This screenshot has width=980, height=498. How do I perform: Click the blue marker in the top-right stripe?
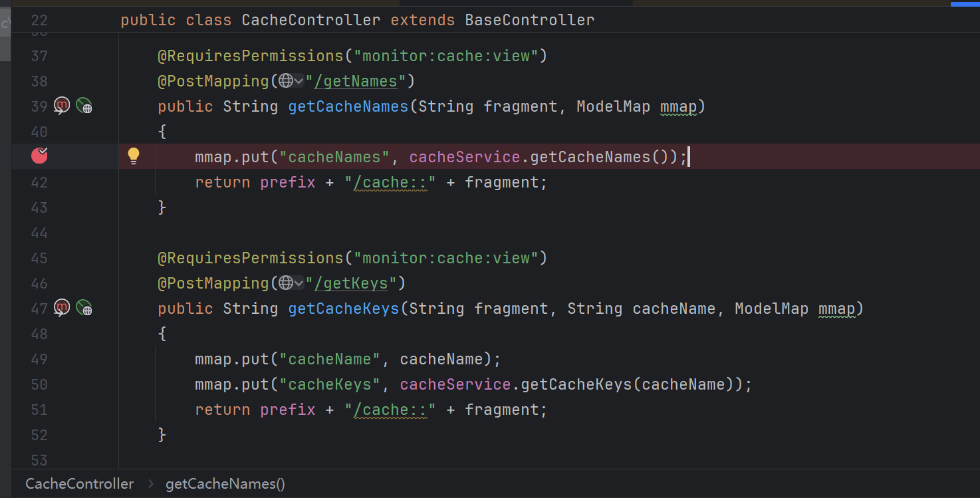point(965,4)
